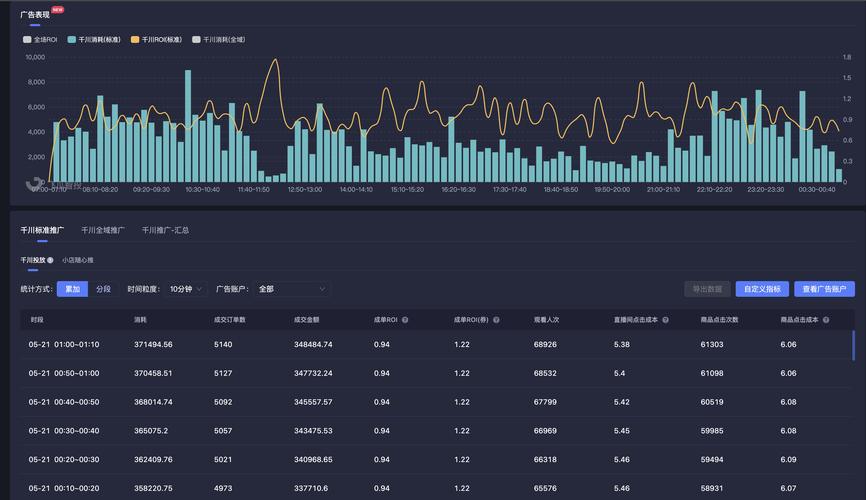Open the 千川标准推广 tab
866x500 pixels.
[42, 230]
